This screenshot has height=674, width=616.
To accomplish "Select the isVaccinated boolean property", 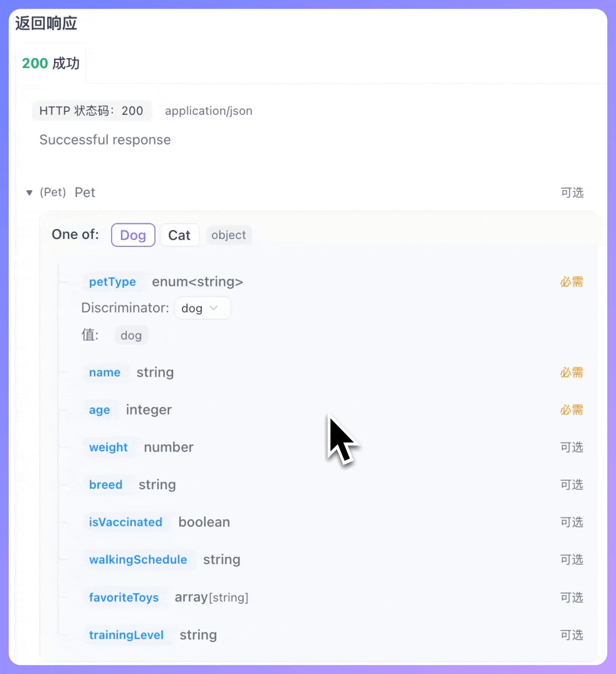I will coord(125,522).
